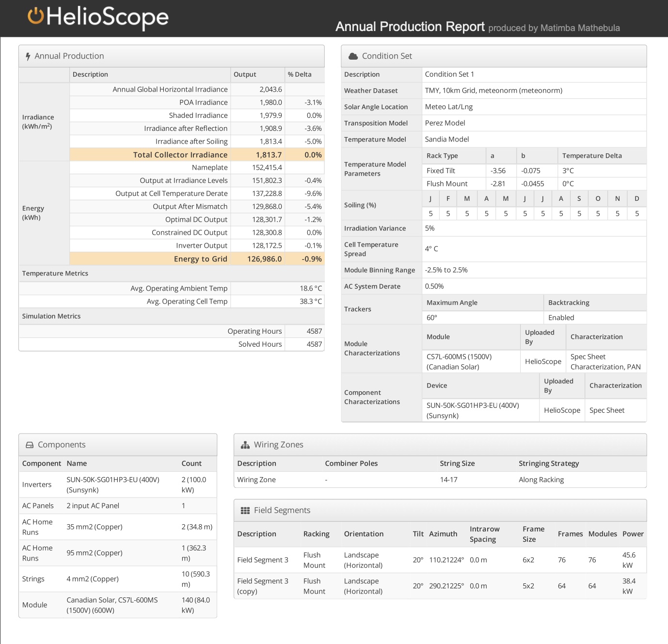Click the 5x2 frame size value
The width and height of the screenshot is (668, 644).
tap(528, 586)
